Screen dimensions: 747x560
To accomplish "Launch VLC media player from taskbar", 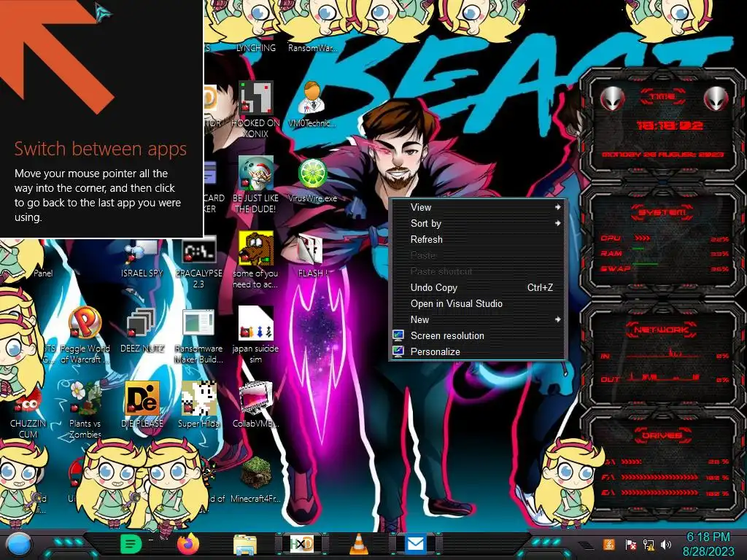I will (359, 544).
